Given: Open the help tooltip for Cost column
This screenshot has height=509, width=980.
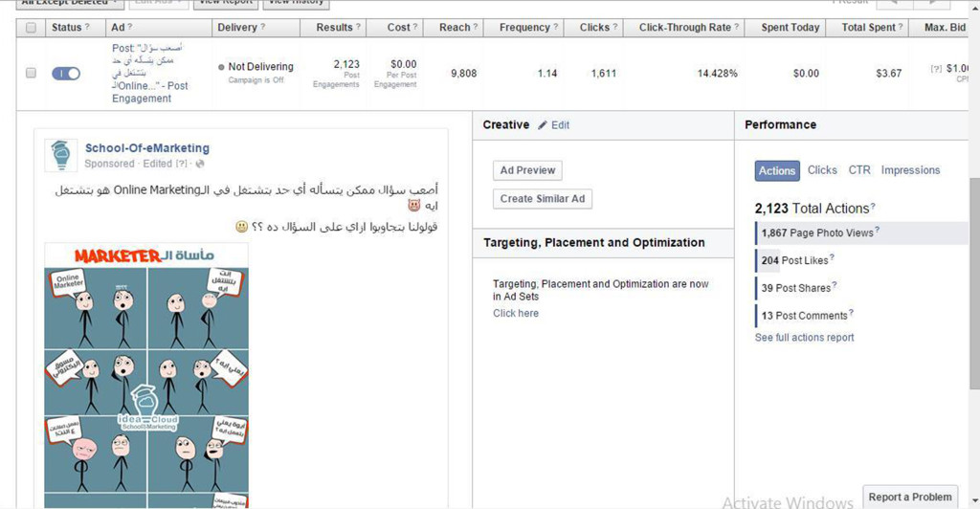Looking at the screenshot, I should (x=415, y=27).
